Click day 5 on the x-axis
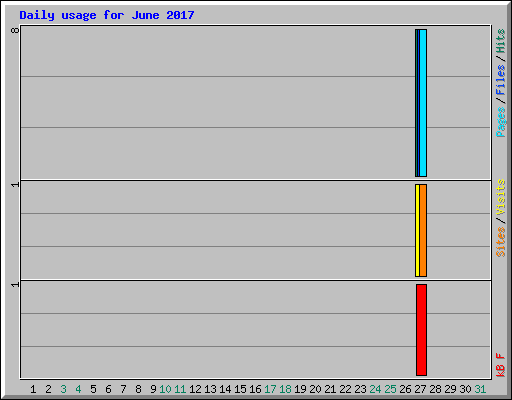The image size is (512, 400). tap(93, 389)
